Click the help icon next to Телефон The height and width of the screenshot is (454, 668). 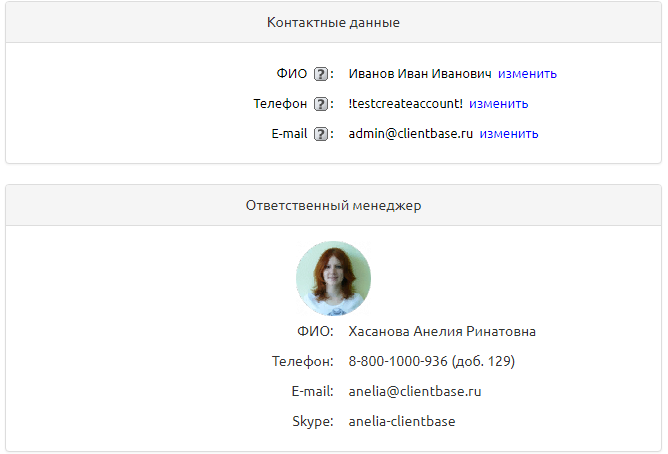[x=320, y=103]
